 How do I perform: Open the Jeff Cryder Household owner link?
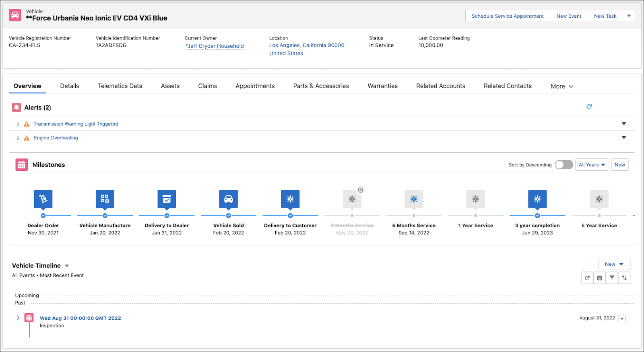tap(215, 46)
